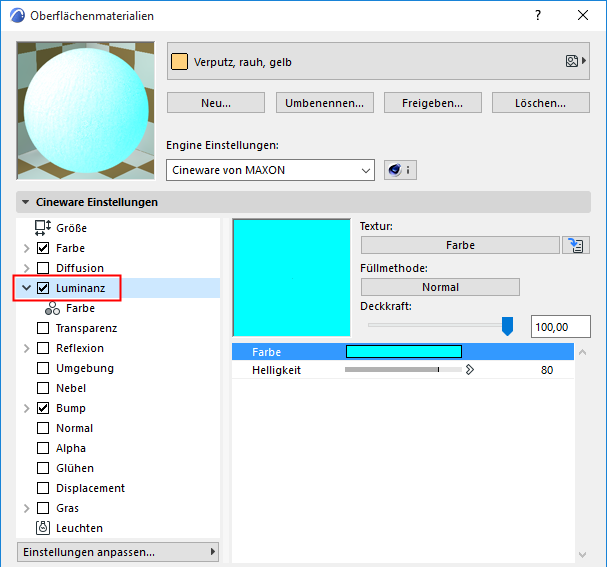The height and width of the screenshot is (567, 607).
Task: Collapse the Cineware Einstellungen panel triangle
Action: point(26,202)
